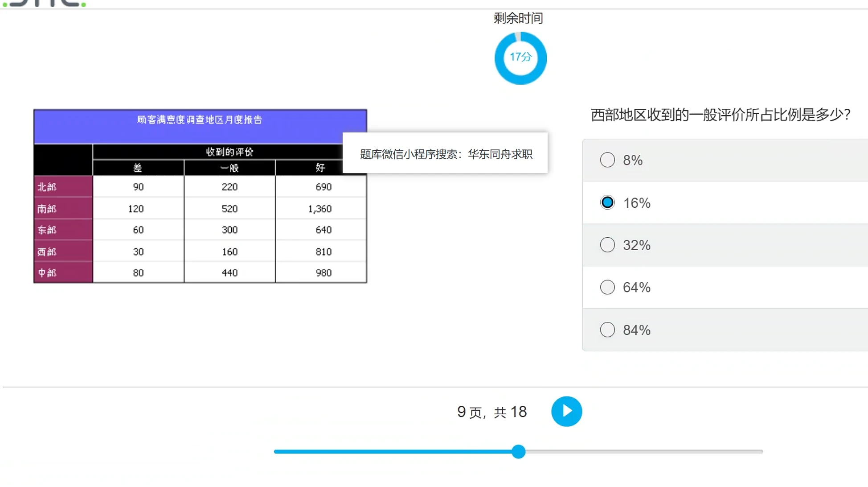Select the 64% radio button

coord(607,287)
